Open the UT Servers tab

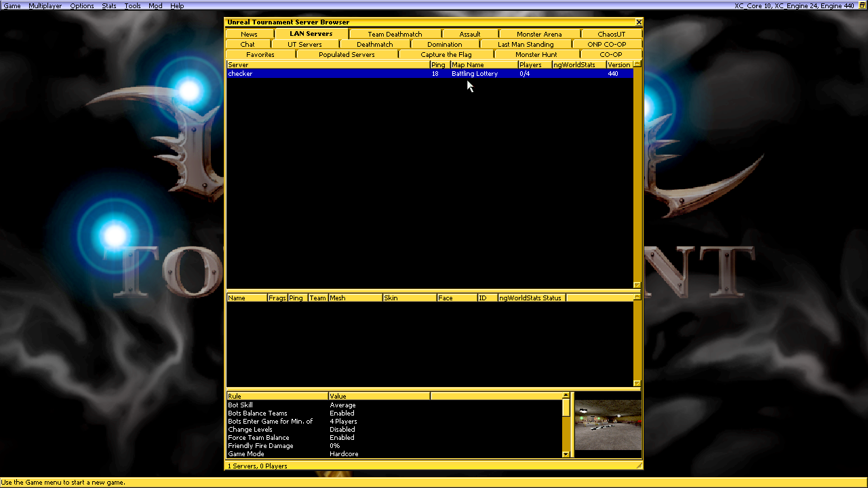[305, 44]
